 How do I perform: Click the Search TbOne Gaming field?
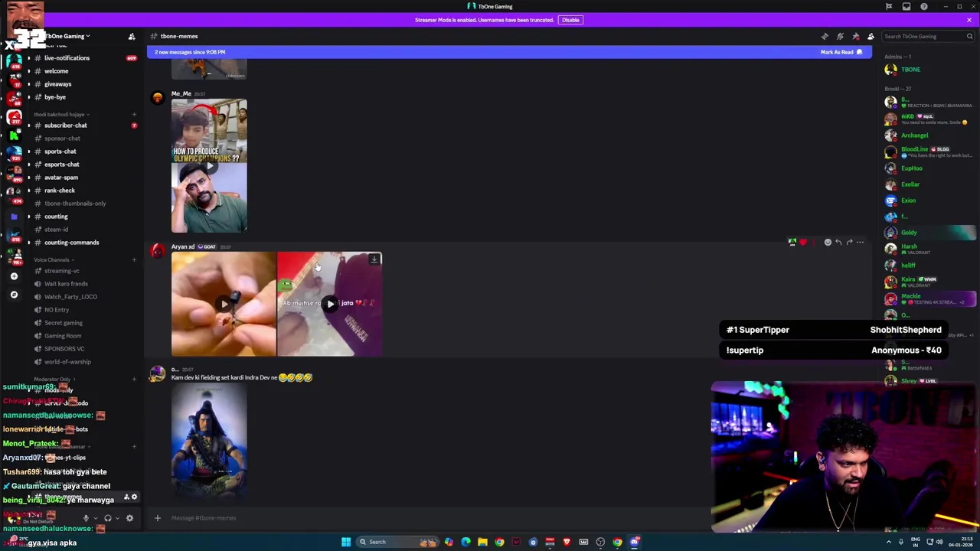click(x=928, y=36)
